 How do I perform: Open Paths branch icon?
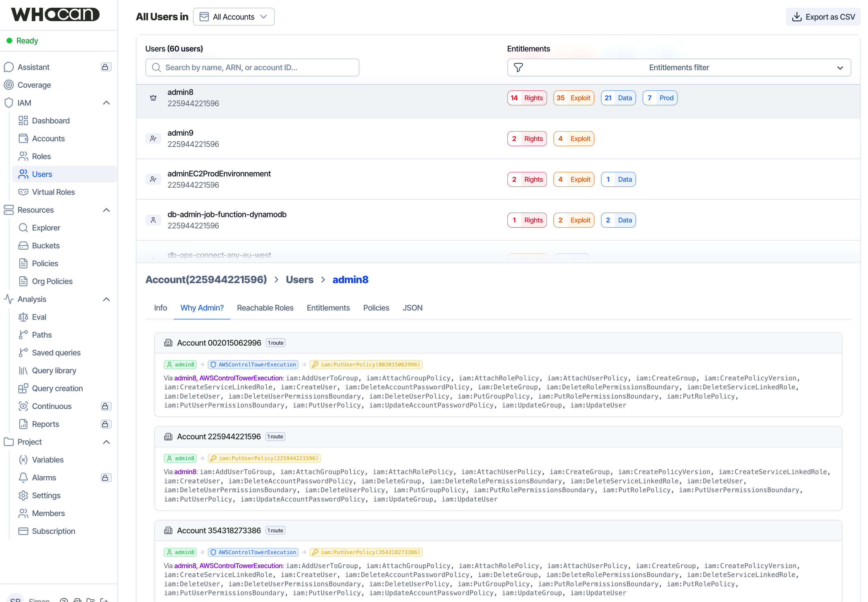23,335
